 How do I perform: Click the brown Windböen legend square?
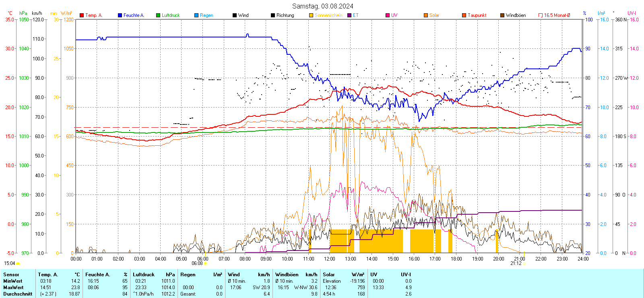point(502,15)
